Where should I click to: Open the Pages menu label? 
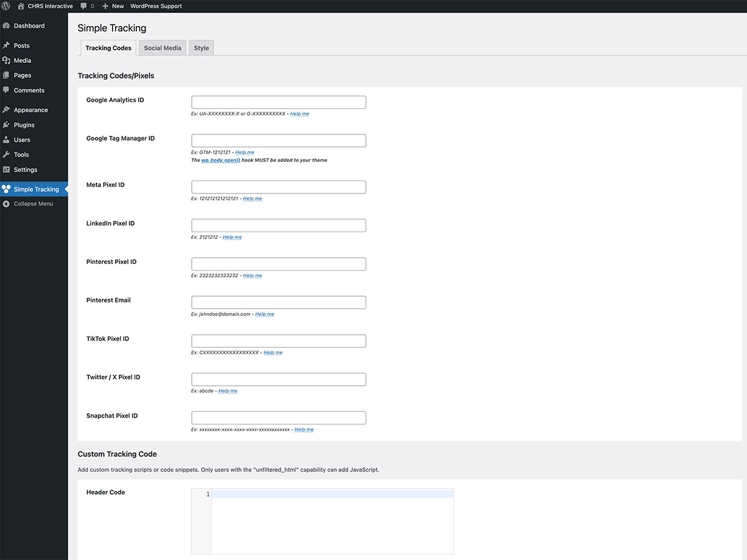tap(22, 75)
